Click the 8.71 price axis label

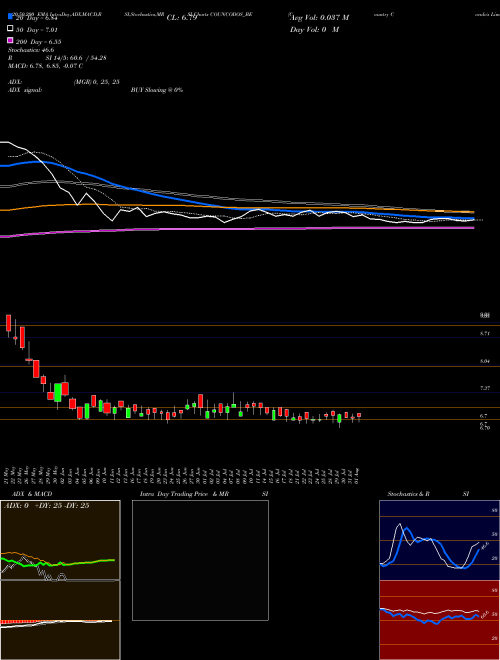485,333
